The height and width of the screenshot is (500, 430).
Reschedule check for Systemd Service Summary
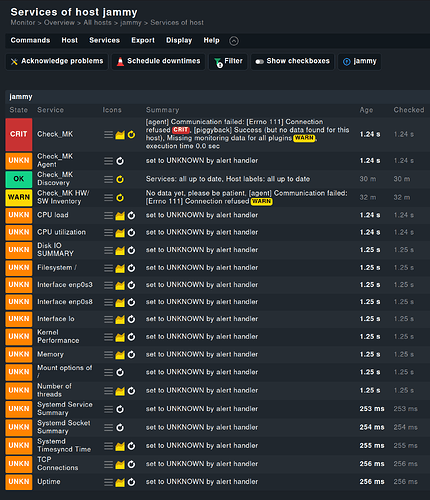click(120, 409)
